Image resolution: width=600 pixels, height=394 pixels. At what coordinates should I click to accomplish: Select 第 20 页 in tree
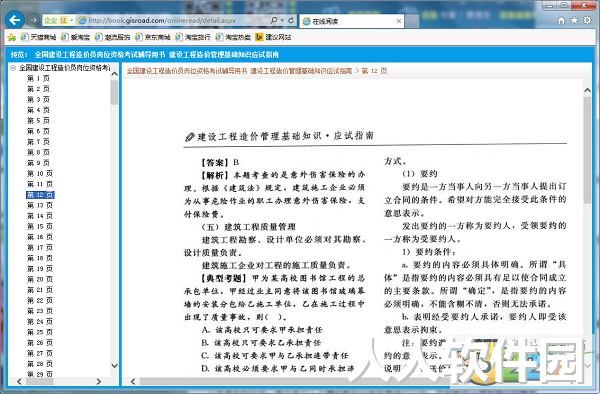point(40,279)
